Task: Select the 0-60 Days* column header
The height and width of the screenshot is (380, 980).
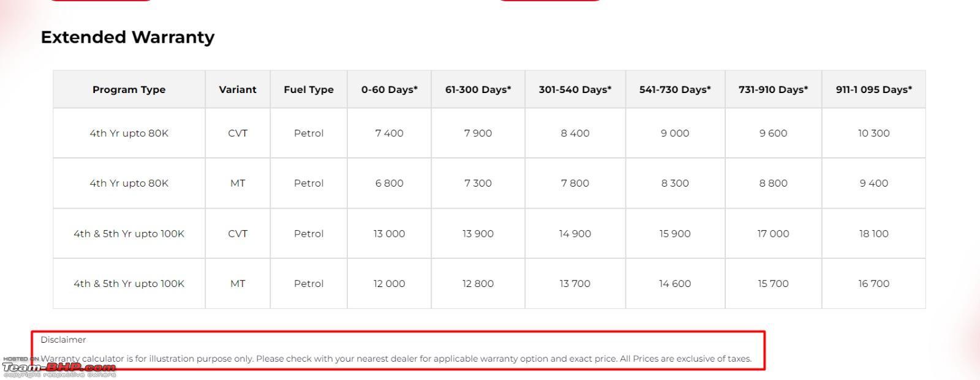Action: pos(390,89)
